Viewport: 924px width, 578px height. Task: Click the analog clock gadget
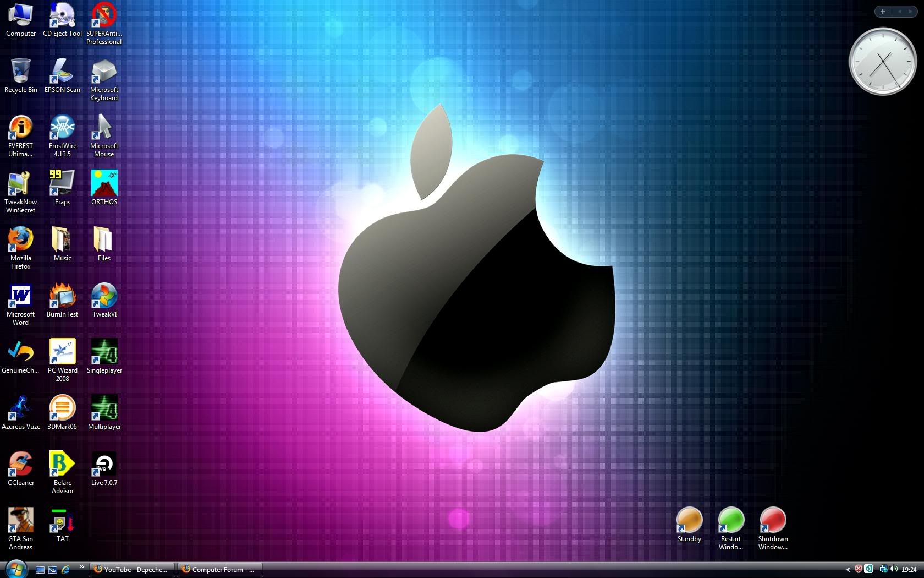(x=883, y=62)
